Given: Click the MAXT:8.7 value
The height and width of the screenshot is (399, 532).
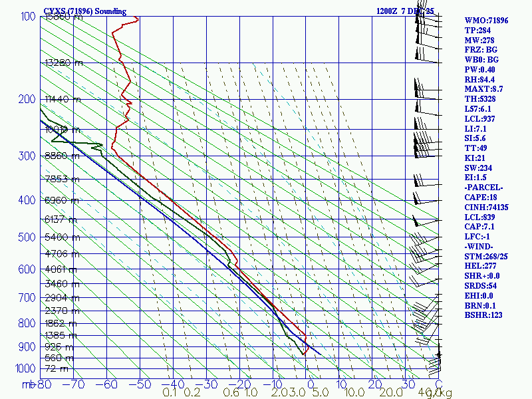Looking at the screenshot, I should pos(483,89).
